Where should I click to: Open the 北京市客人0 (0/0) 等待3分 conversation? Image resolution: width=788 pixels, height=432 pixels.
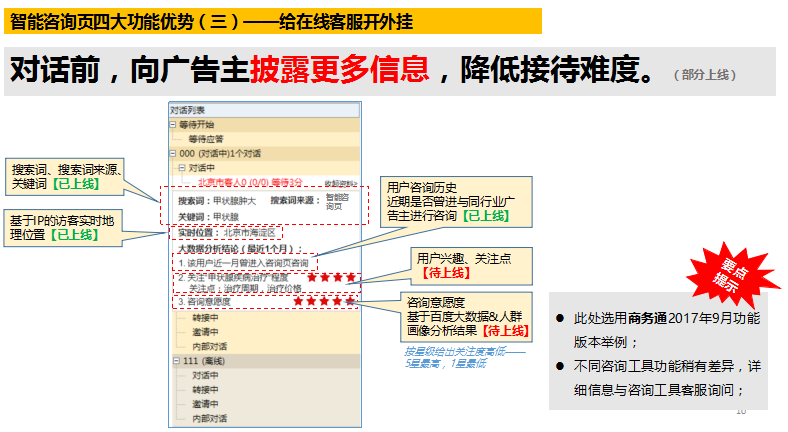[x=250, y=182]
